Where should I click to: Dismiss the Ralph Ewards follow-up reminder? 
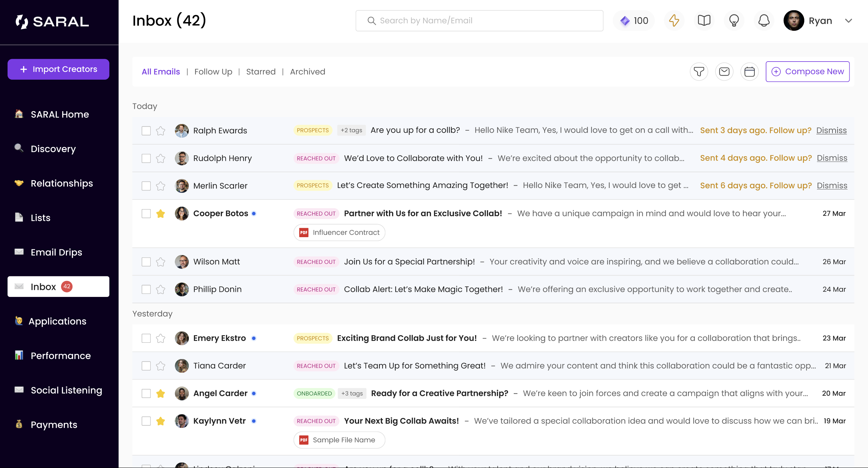831,130
